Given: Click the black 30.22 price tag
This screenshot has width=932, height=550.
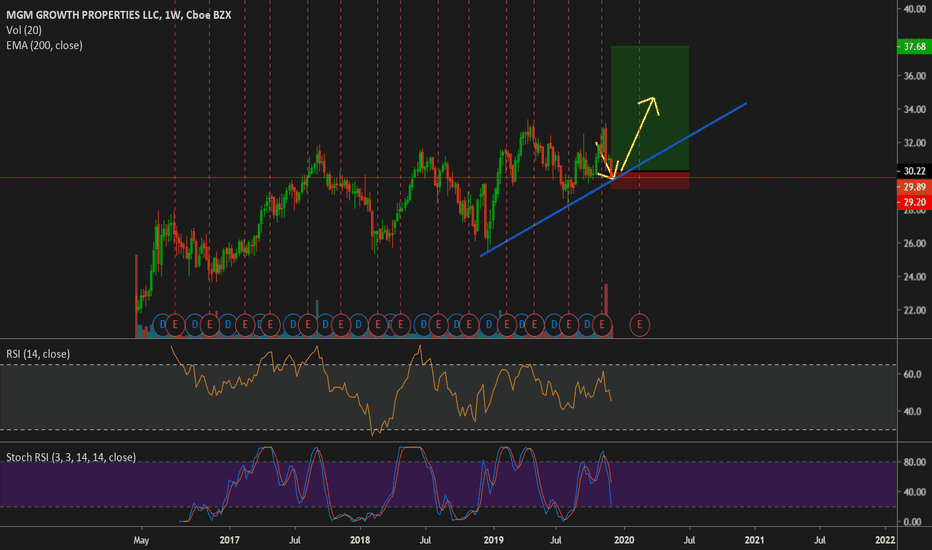Looking at the screenshot, I should 914,171.
